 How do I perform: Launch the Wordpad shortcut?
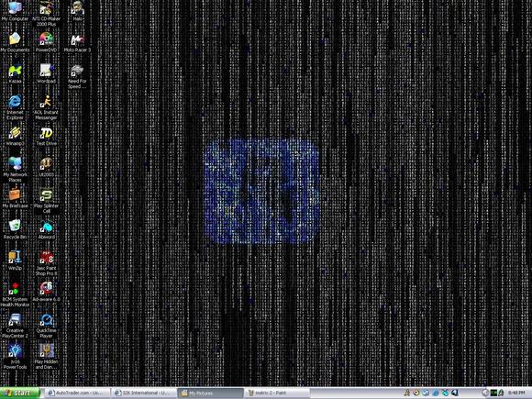[46, 73]
